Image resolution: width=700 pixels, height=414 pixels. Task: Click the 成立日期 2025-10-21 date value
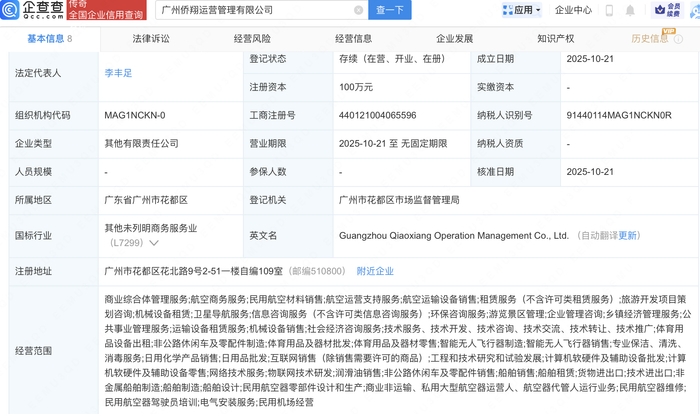tap(590, 59)
